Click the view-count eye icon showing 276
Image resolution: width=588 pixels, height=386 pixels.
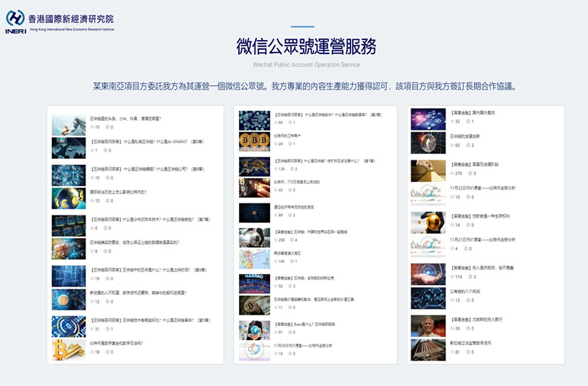(451, 173)
